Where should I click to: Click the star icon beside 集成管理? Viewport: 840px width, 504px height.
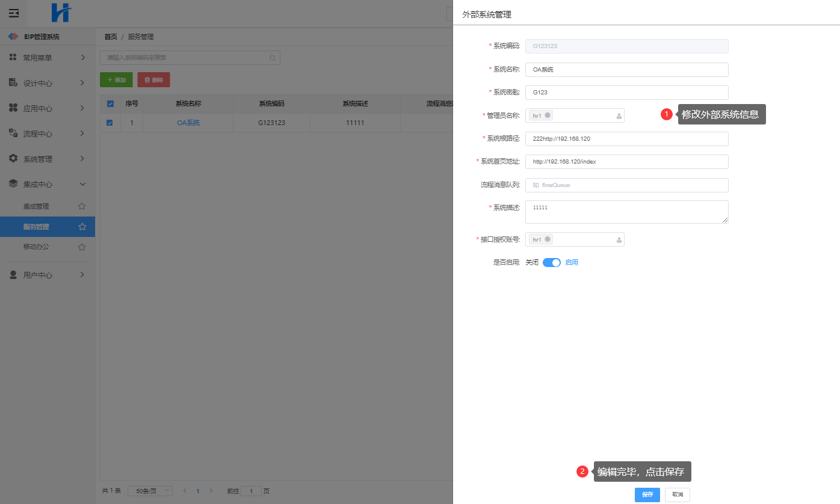(82, 206)
